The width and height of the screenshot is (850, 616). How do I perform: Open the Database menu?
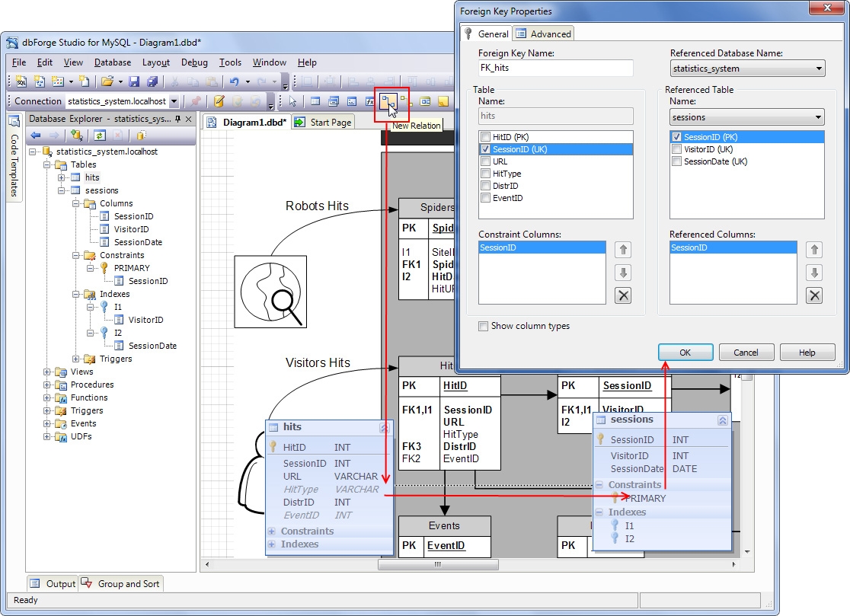(113, 62)
